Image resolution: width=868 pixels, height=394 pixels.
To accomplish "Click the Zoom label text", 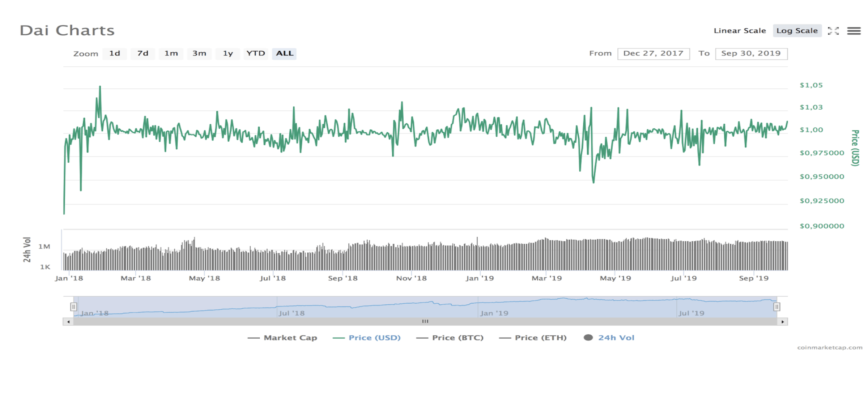I will (86, 54).
